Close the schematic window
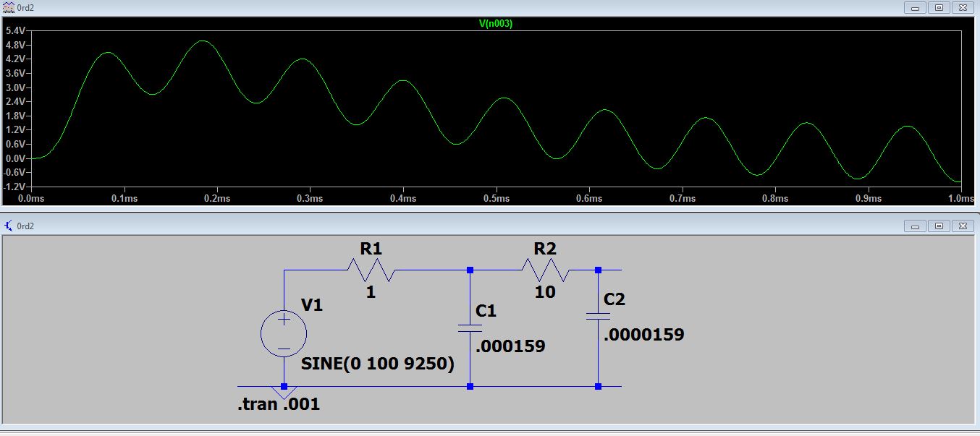Image resolution: width=980 pixels, height=436 pixels. coord(963,226)
